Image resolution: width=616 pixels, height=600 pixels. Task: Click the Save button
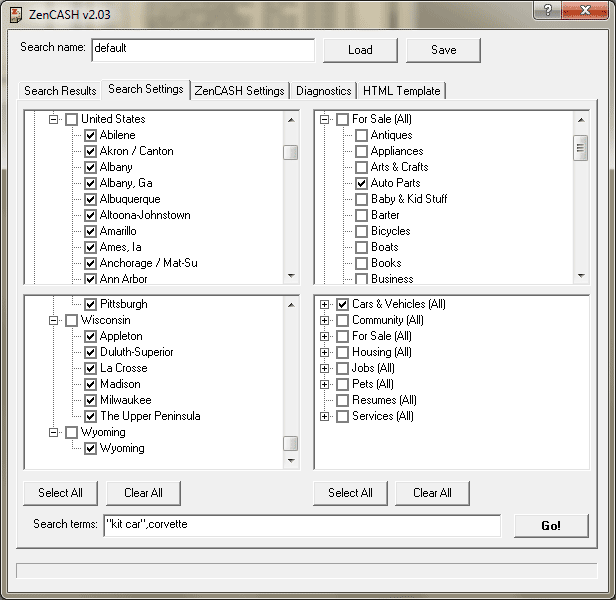pos(443,50)
